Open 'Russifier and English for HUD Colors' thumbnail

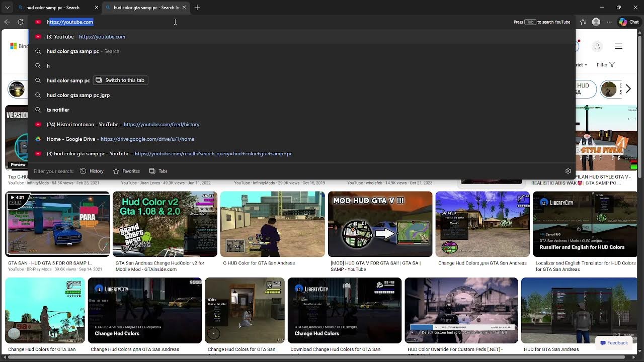(585, 224)
